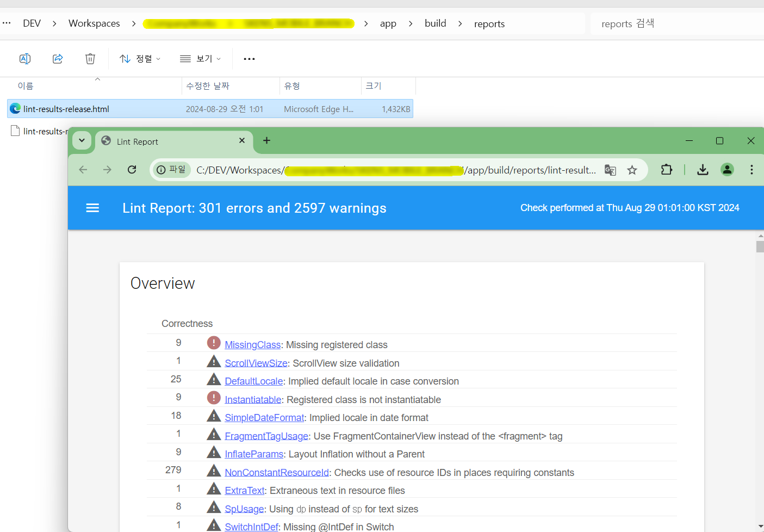
Task: Open the browser profile avatar
Action: click(x=727, y=170)
